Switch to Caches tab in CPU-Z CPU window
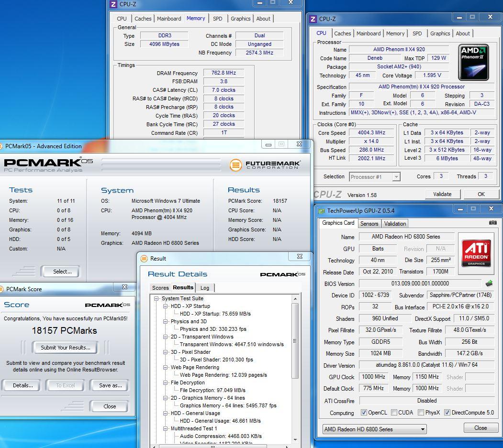Screen dimensions: 503x448 coord(342,33)
